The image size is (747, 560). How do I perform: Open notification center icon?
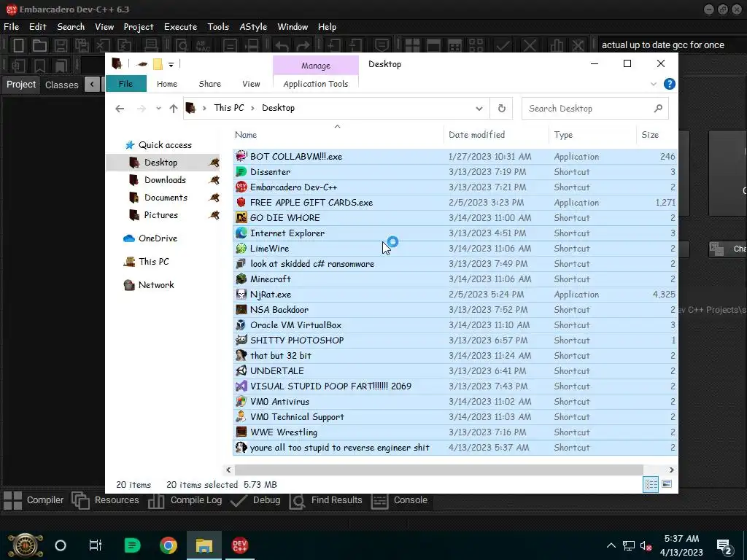tap(724, 545)
